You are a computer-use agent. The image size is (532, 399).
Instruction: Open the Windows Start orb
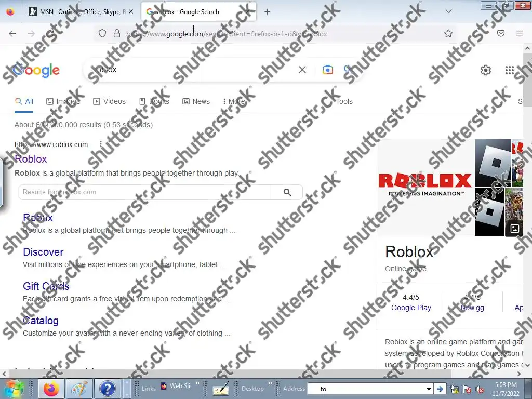click(x=13, y=389)
